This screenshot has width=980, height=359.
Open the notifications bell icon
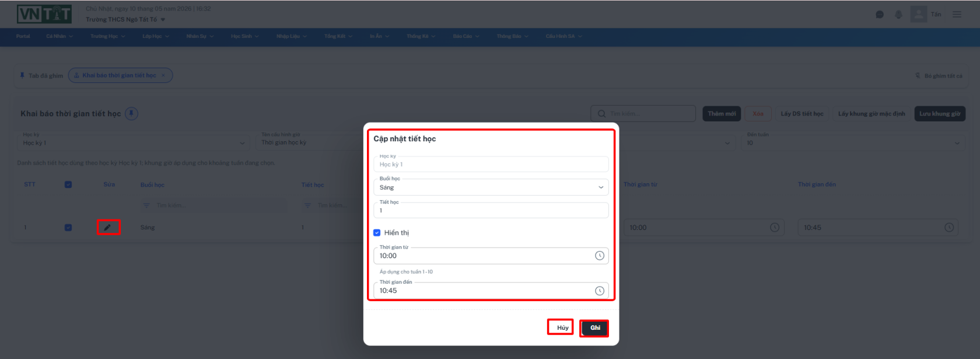tap(898, 15)
